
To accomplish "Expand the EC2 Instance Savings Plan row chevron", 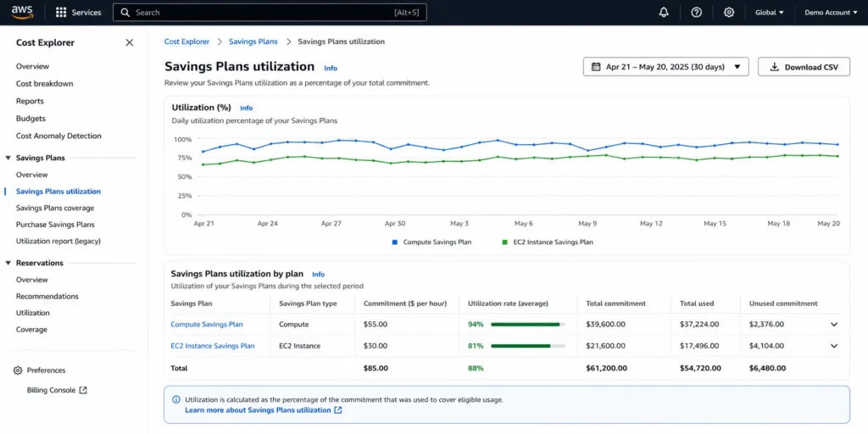I will [834, 346].
